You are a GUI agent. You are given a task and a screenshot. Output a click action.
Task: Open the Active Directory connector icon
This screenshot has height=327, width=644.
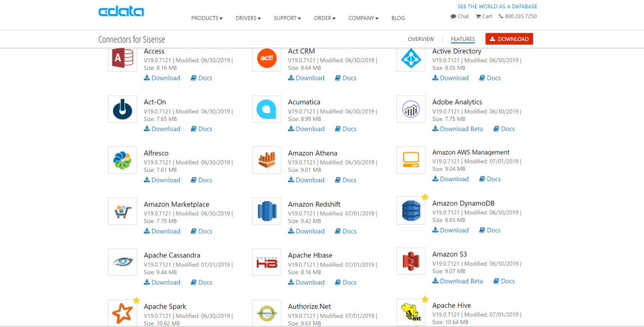click(x=411, y=60)
